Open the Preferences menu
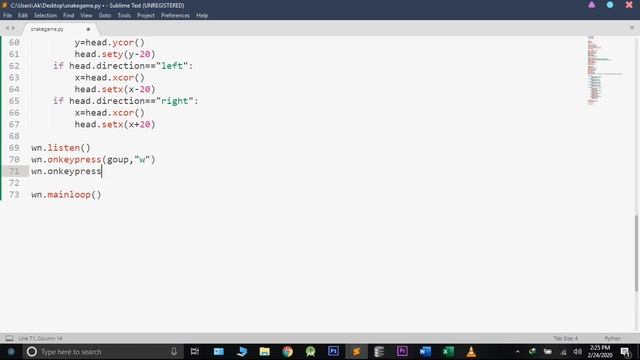This screenshot has width=640, height=360. click(x=175, y=16)
